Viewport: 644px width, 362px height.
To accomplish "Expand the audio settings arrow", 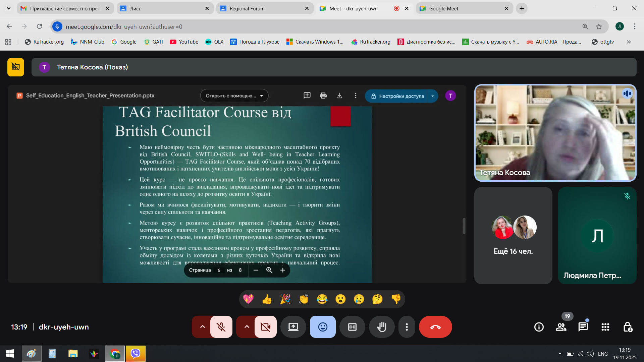I will pos(202,327).
